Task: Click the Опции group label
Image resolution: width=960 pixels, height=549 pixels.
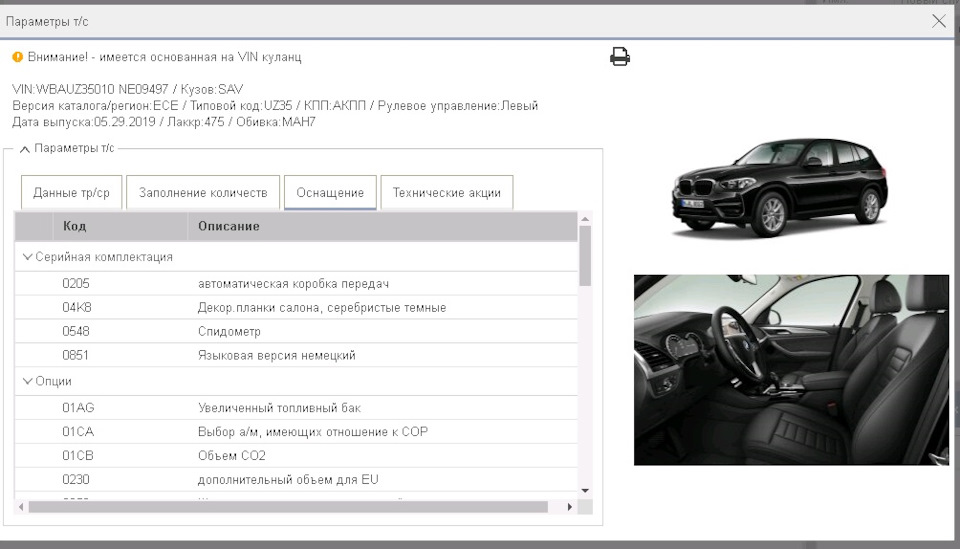Action: point(53,381)
